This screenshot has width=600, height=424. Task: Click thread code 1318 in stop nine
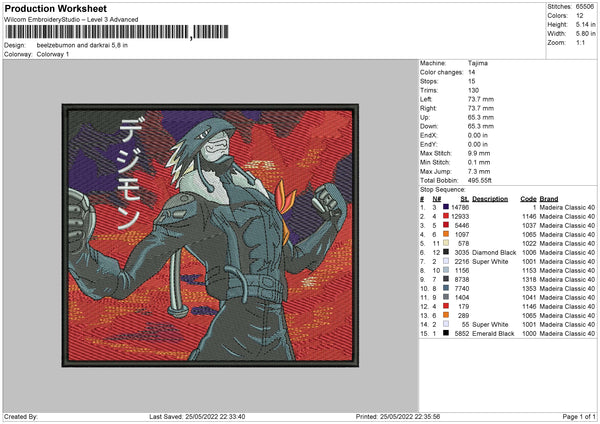coord(529,279)
